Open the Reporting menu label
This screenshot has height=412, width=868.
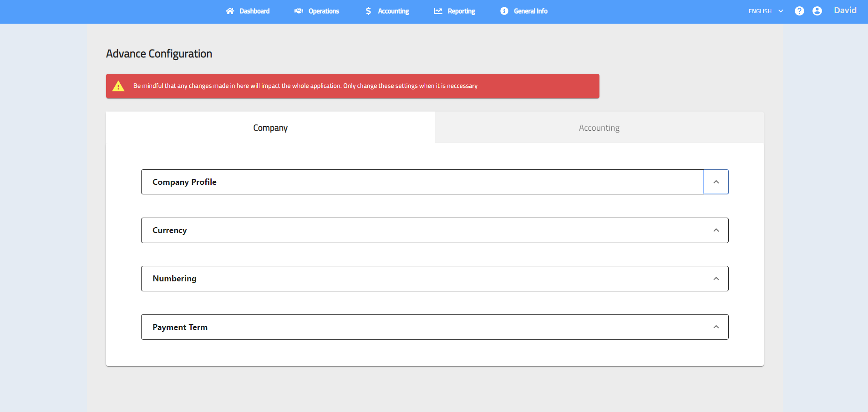461,11
